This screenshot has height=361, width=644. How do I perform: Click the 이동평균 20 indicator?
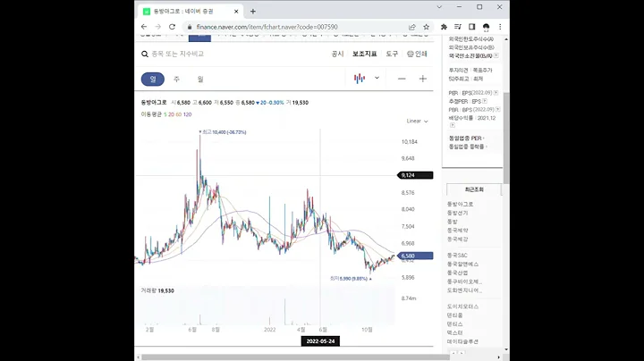pyautogui.click(x=171, y=114)
